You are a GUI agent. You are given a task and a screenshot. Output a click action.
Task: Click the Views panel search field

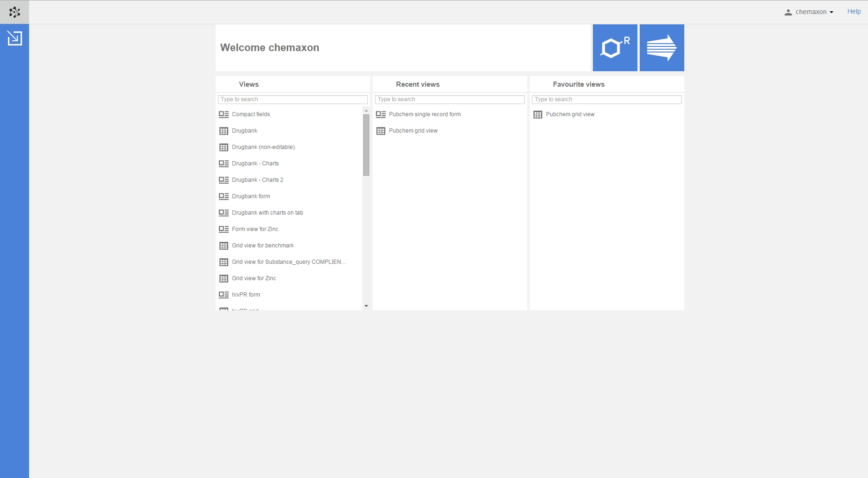[292, 99]
